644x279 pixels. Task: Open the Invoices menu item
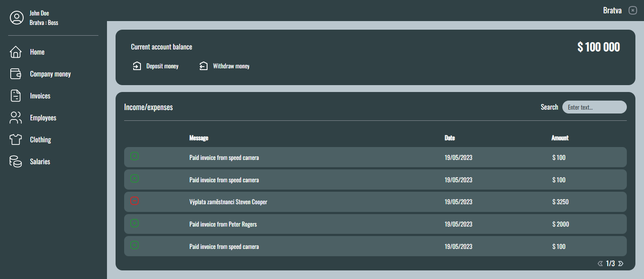point(40,96)
